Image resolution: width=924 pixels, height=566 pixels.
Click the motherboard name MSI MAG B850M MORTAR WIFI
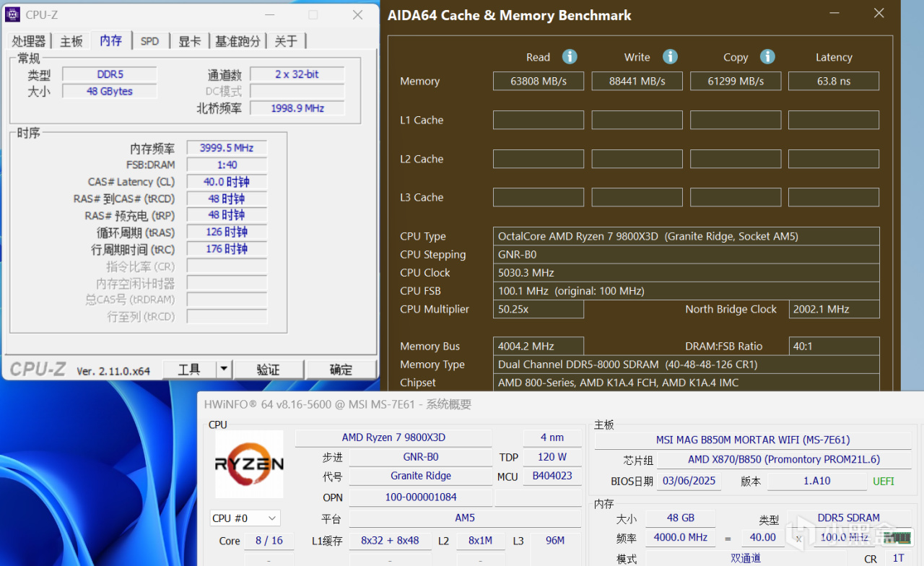pyautogui.click(x=753, y=440)
